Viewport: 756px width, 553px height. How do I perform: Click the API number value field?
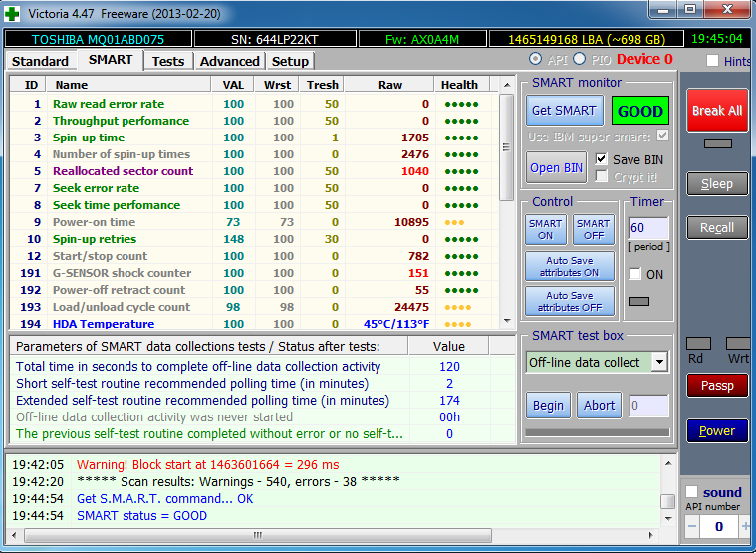(719, 526)
